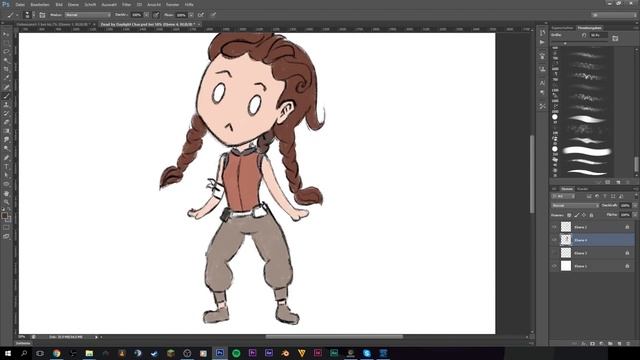Select the Rectangular Marquee tool
Viewport: 640px width, 360px height.
(6, 43)
